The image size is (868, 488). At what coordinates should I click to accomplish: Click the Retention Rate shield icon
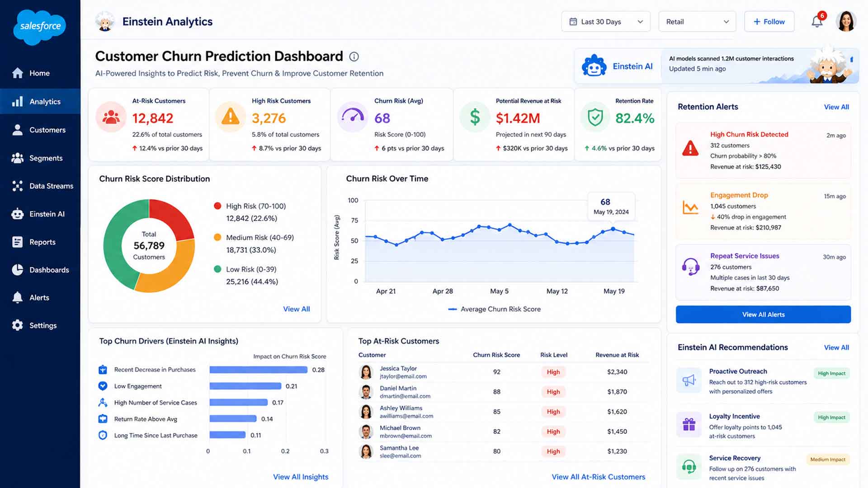[x=595, y=117]
